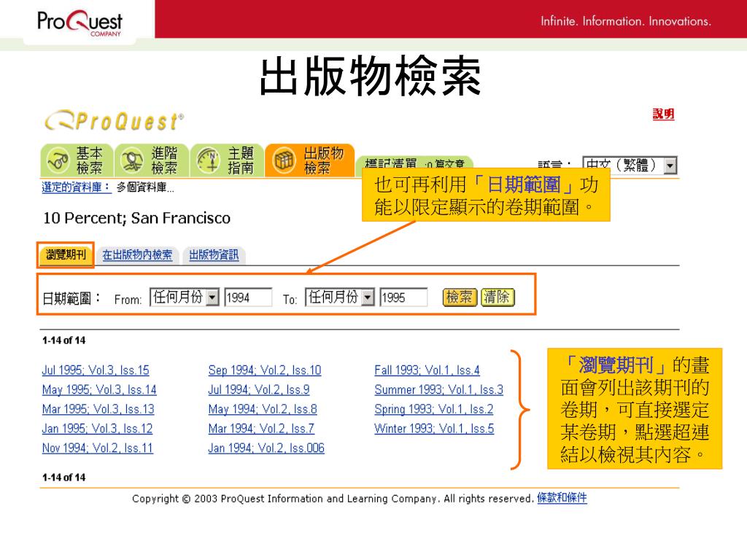Select the 瀏覽期刊 browse issues tab
Viewport: 747px width, 560px height.
coord(66,254)
